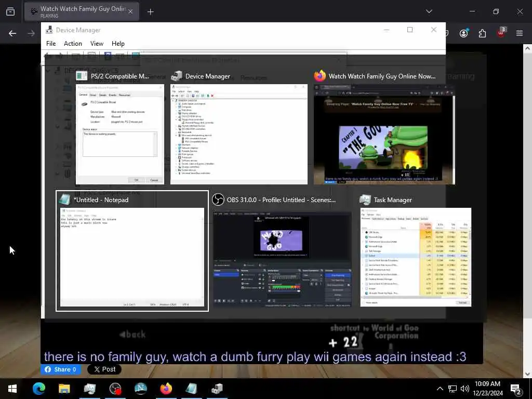Click the page scrollbar up arrow
532x399 pixels.
527,48
